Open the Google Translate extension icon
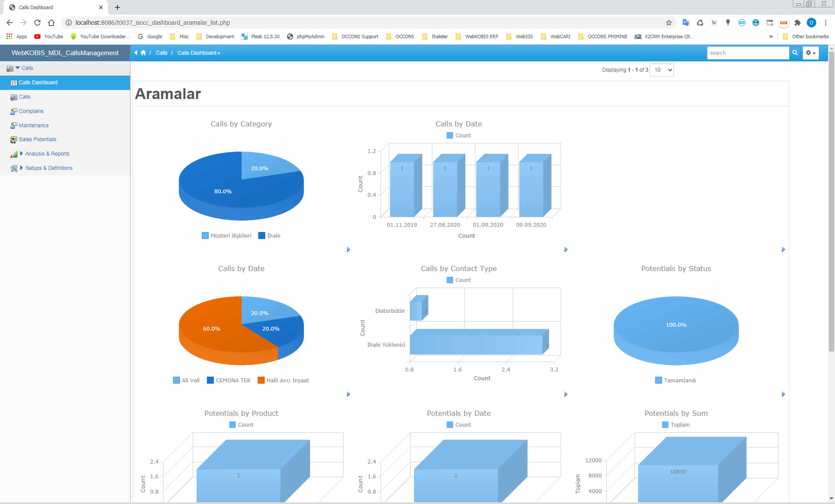Screen dimensions: 835x504 tap(686, 23)
